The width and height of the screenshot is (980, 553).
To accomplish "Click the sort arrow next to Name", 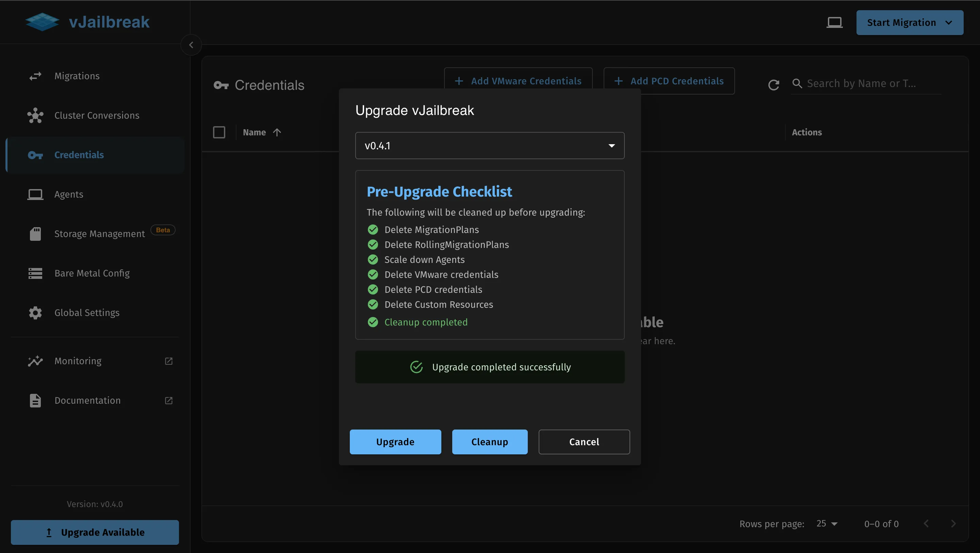I will (277, 132).
